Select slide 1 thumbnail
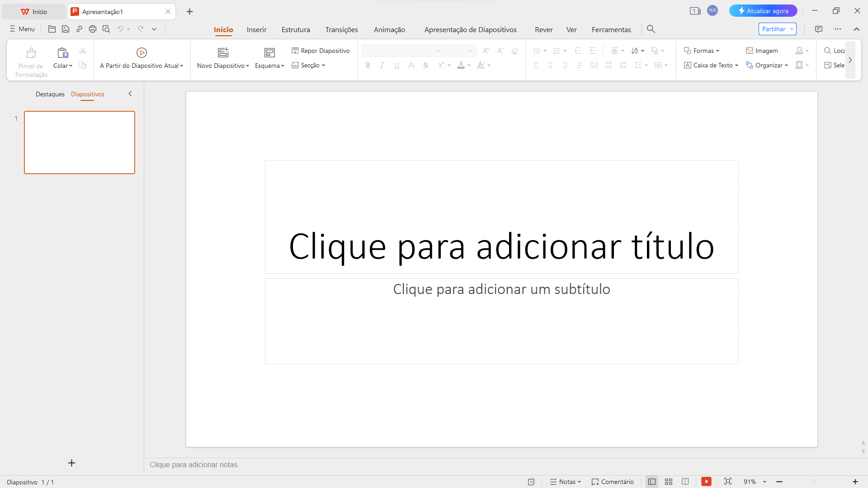Screen dimensions: 868x488 click(x=80, y=142)
